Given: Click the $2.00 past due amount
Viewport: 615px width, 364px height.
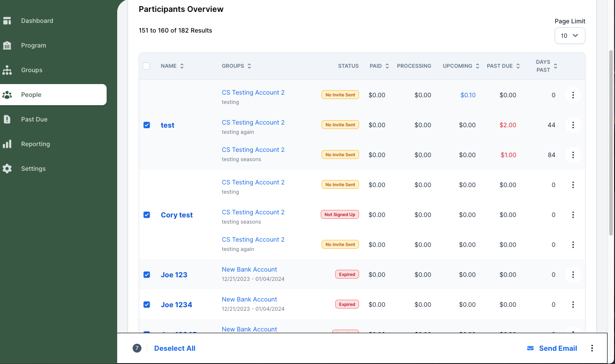Looking at the screenshot, I should point(508,125).
